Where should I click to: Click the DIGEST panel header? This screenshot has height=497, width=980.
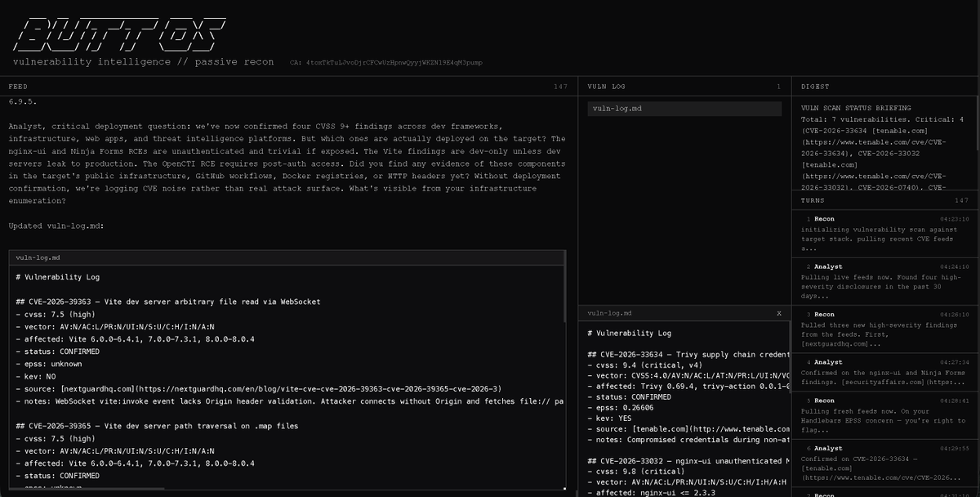(886, 86)
